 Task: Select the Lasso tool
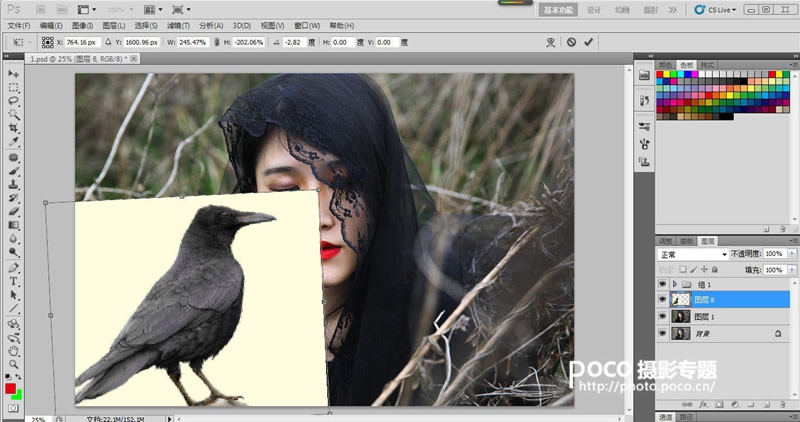pyautogui.click(x=13, y=101)
